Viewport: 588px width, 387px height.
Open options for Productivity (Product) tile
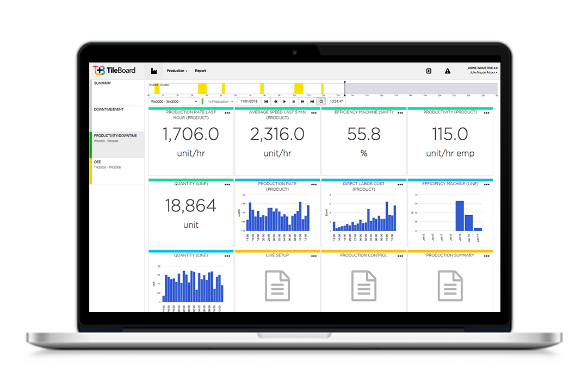(x=487, y=113)
